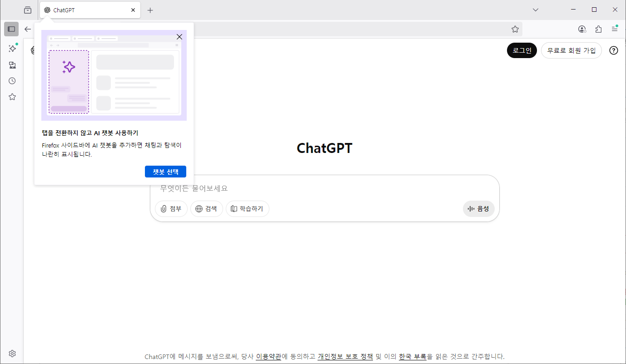Toggle the 검색 search option

[x=206, y=209]
